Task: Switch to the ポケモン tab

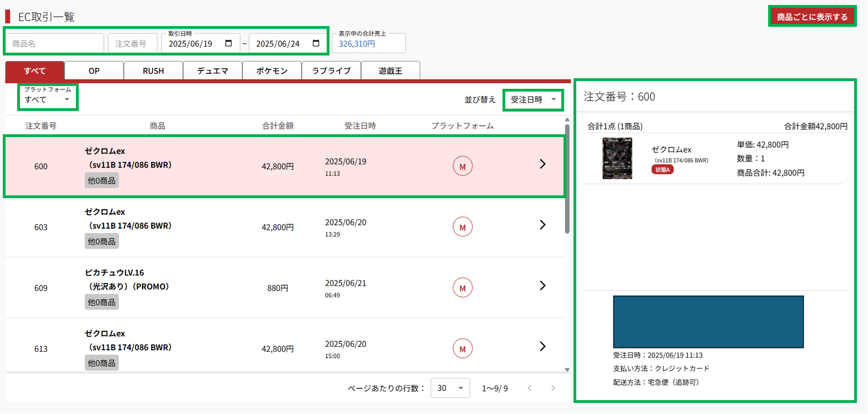Action: click(x=272, y=71)
